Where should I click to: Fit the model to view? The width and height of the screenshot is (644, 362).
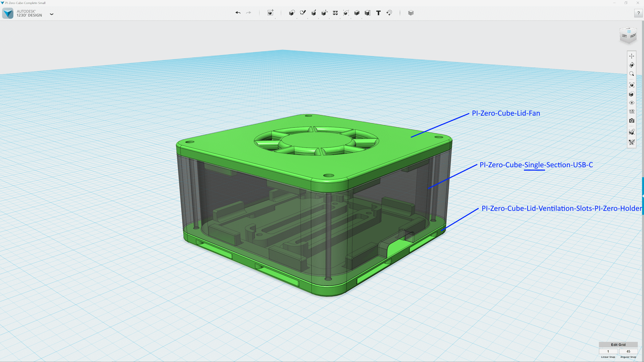pyautogui.click(x=632, y=85)
